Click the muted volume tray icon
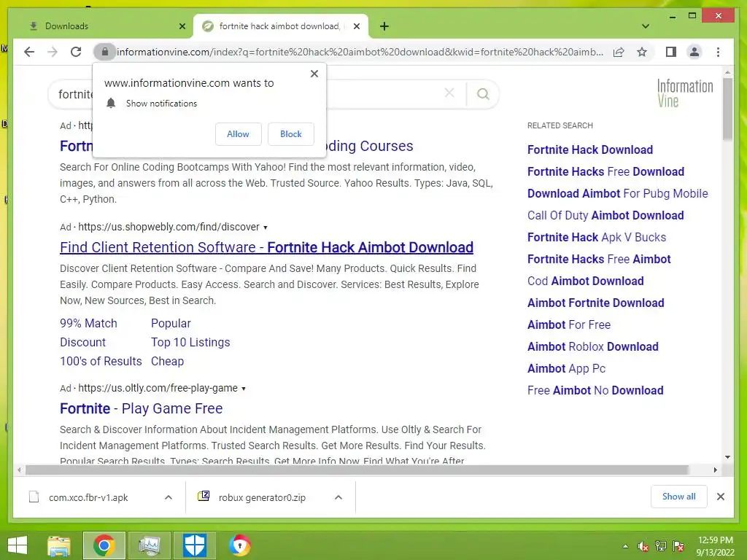The height and width of the screenshot is (560, 747). [x=643, y=546]
